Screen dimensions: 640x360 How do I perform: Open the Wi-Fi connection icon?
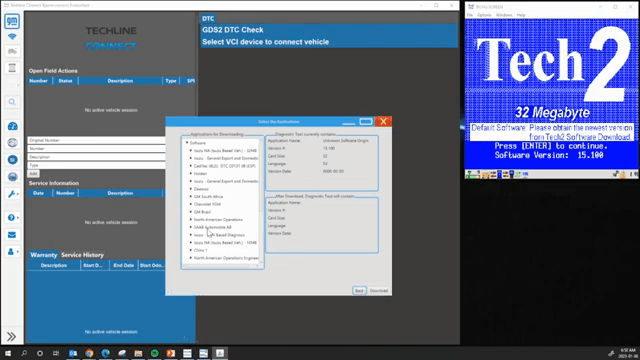pyautogui.click(x=12, y=37)
